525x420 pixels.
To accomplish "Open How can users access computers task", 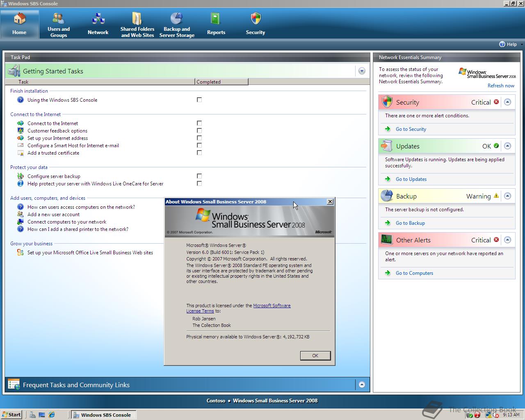I will [81, 207].
